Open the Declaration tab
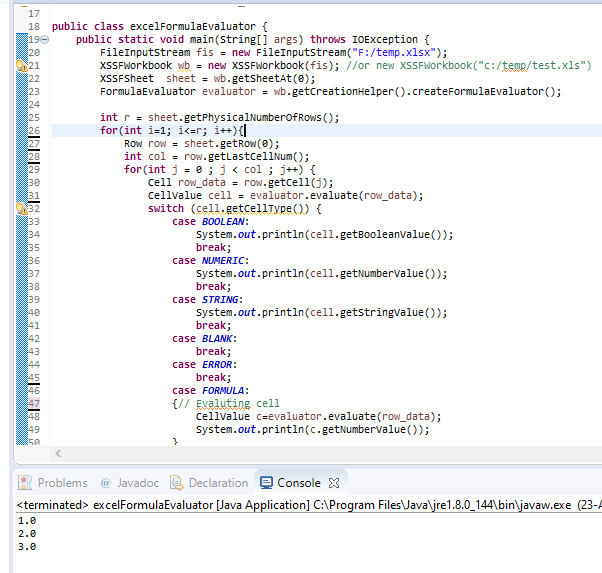The width and height of the screenshot is (602, 573). pos(217,482)
